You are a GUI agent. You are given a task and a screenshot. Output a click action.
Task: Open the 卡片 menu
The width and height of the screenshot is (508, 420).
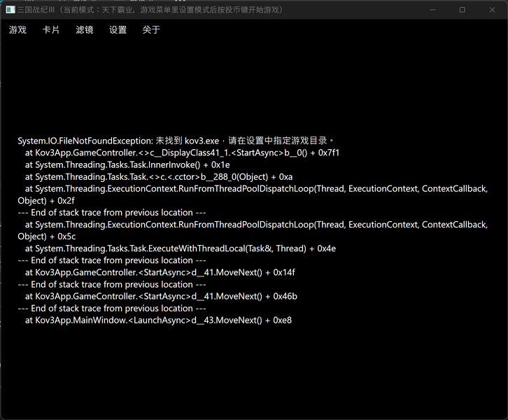coord(51,30)
